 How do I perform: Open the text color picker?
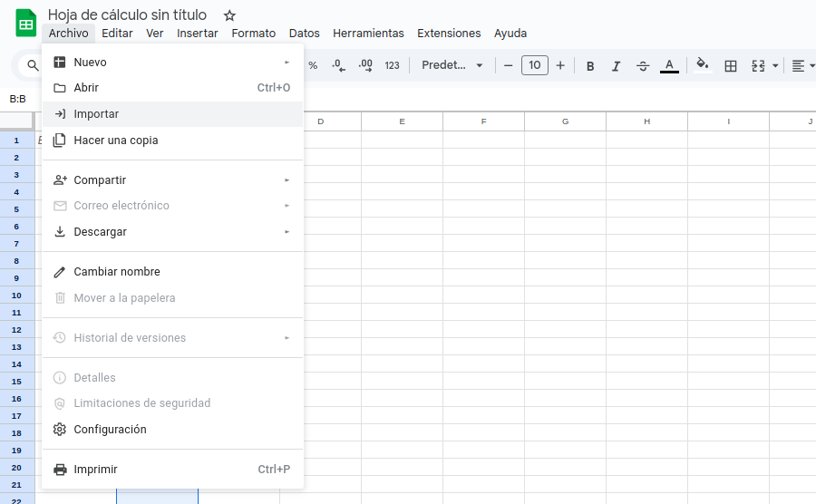tap(669, 65)
